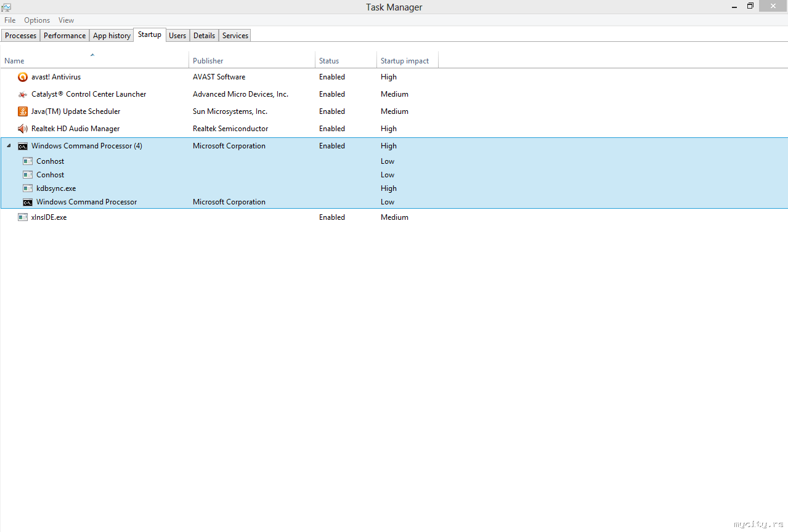The image size is (788, 532).
Task: Click the Windows Command Processor (4) group icon
Action: click(23, 146)
